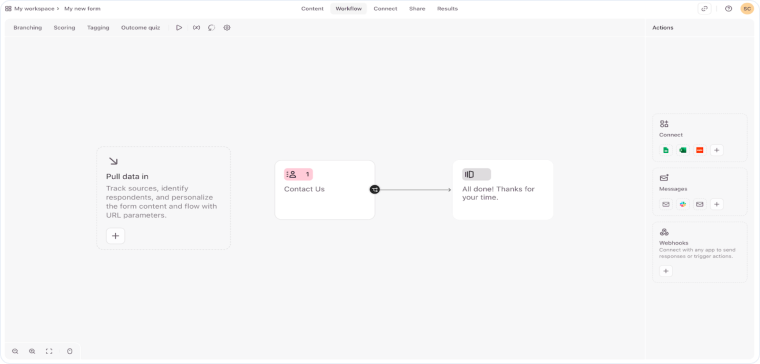Click the Webhooks header icon
Image resolution: width=760 pixels, height=364 pixels.
tap(664, 232)
